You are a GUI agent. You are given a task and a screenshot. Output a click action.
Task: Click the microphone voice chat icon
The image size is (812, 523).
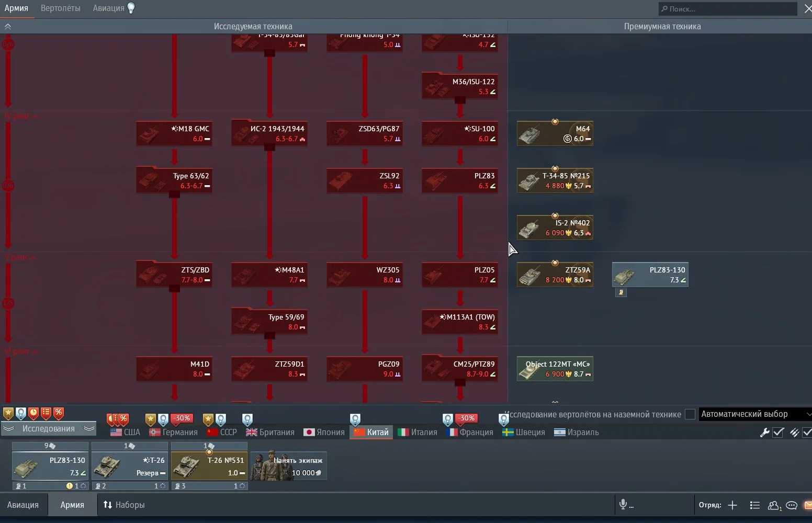pos(623,505)
